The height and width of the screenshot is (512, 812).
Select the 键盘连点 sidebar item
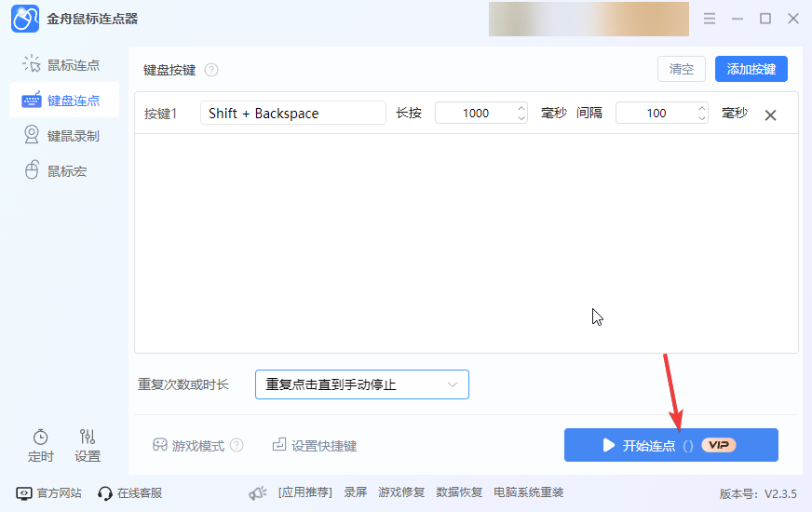point(64,100)
